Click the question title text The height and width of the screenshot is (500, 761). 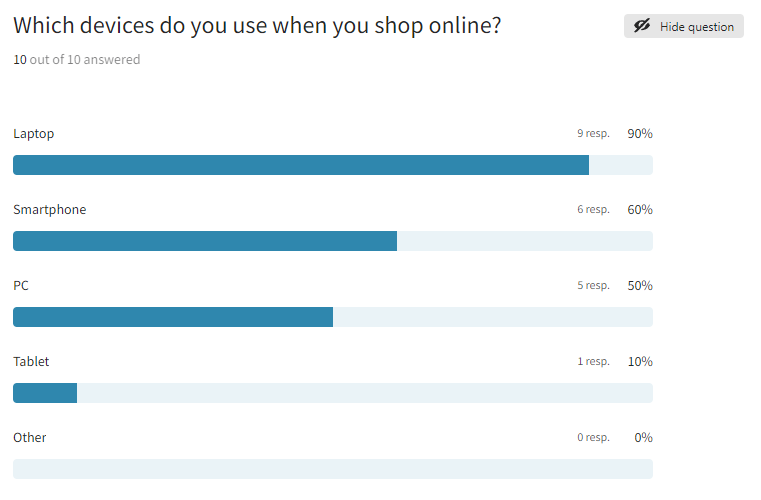click(x=257, y=26)
